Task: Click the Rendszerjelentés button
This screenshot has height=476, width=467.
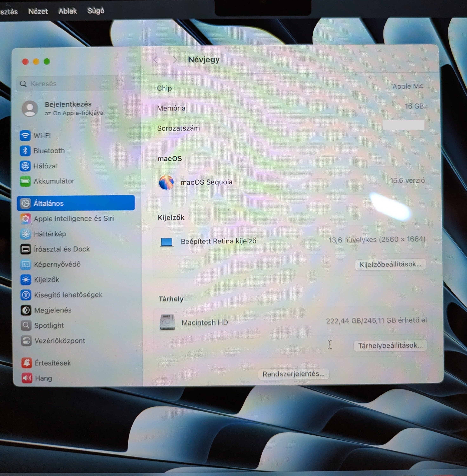Action: (x=293, y=374)
